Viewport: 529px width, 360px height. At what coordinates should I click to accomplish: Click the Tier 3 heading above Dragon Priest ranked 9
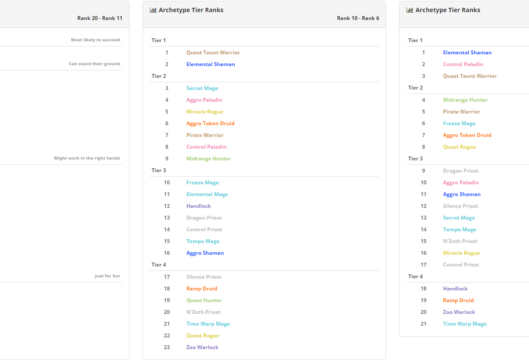coord(415,159)
